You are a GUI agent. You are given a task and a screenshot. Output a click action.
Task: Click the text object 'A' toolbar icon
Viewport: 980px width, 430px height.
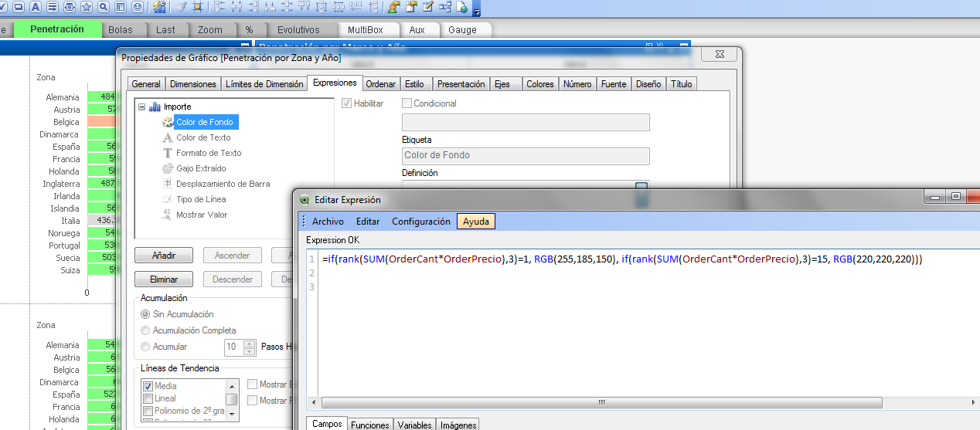pyautogui.click(x=36, y=7)
